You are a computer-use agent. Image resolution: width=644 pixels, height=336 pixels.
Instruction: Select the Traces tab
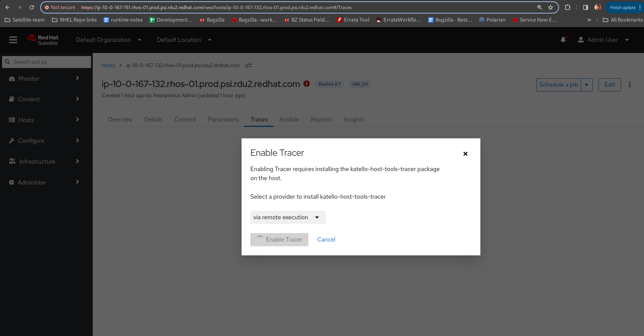click(259, 119)
